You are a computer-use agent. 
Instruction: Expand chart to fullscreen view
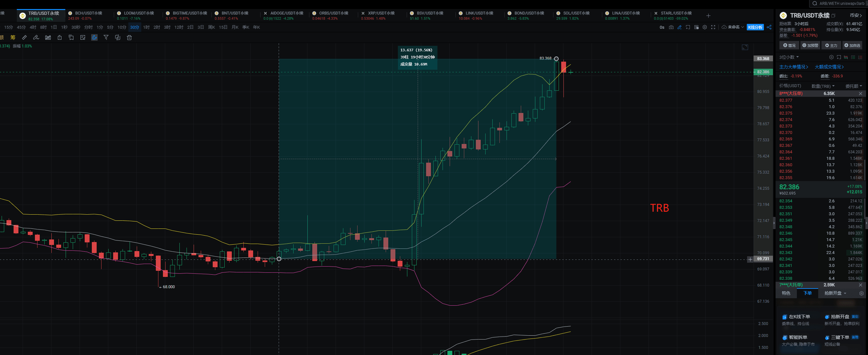[713, 27]
